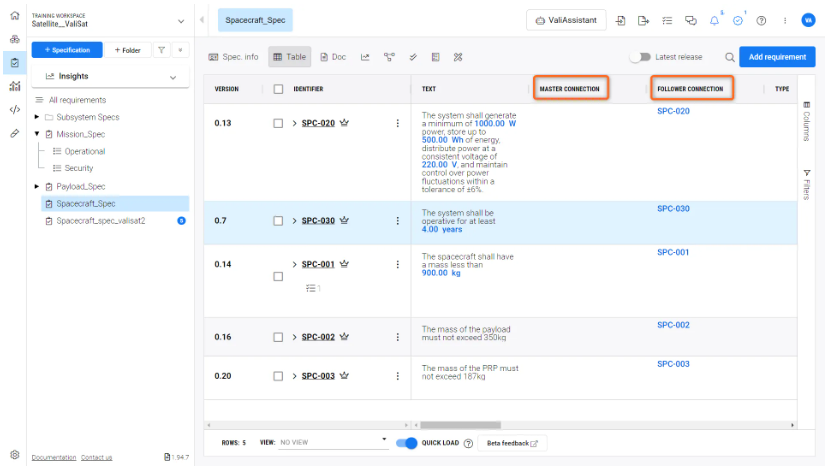Open notifications bell
The width and height of the screenshot is (830, 471).
[x=714, y=21]
